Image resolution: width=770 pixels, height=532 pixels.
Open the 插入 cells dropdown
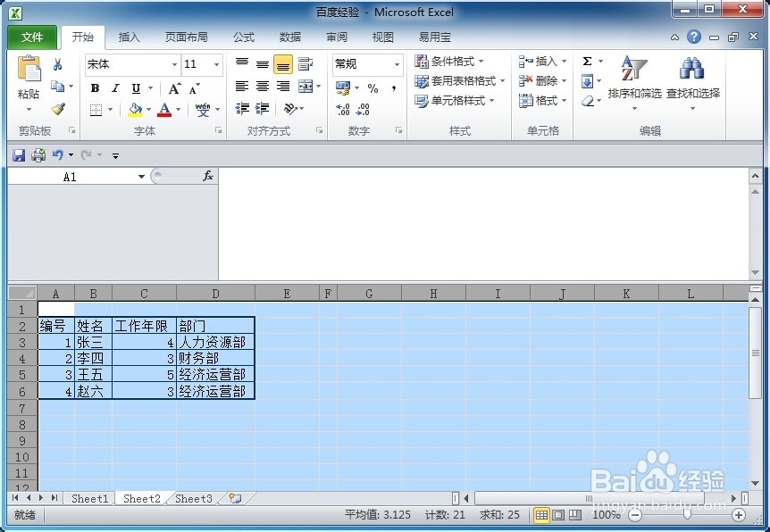542,62
